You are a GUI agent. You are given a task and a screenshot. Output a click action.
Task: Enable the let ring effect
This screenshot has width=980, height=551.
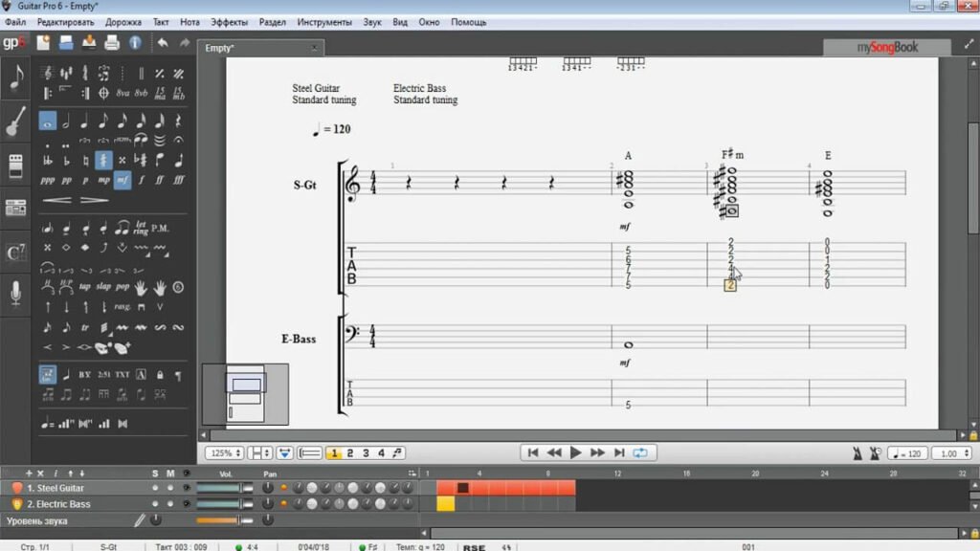[x=141, y=228]
